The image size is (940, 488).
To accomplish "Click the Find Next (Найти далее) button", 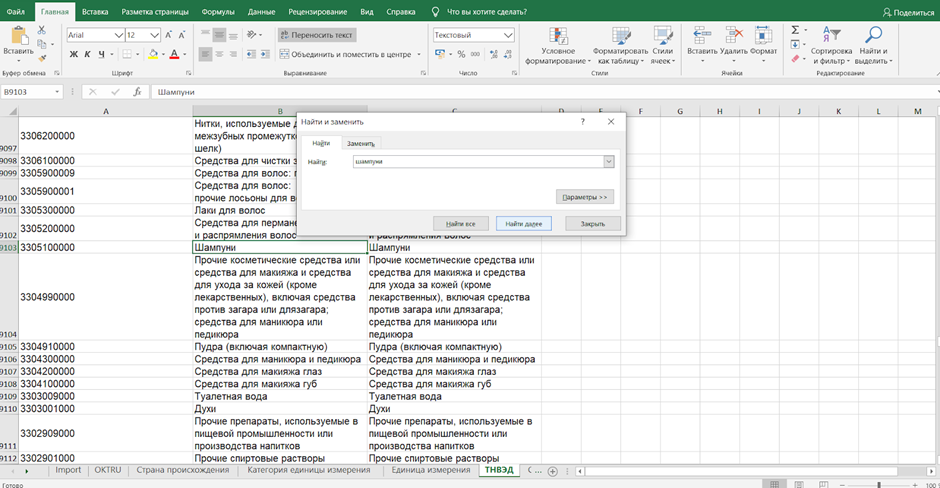I will click(523, 223).
